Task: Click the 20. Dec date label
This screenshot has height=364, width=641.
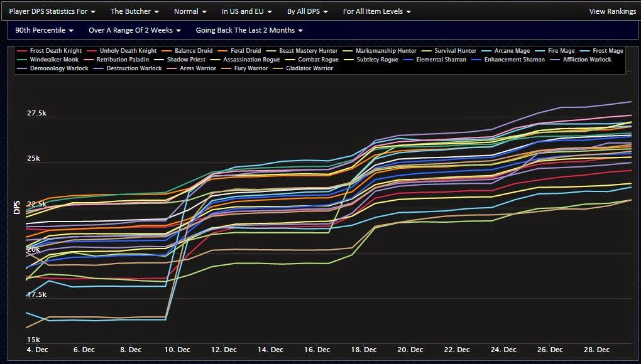Action: 410,350
